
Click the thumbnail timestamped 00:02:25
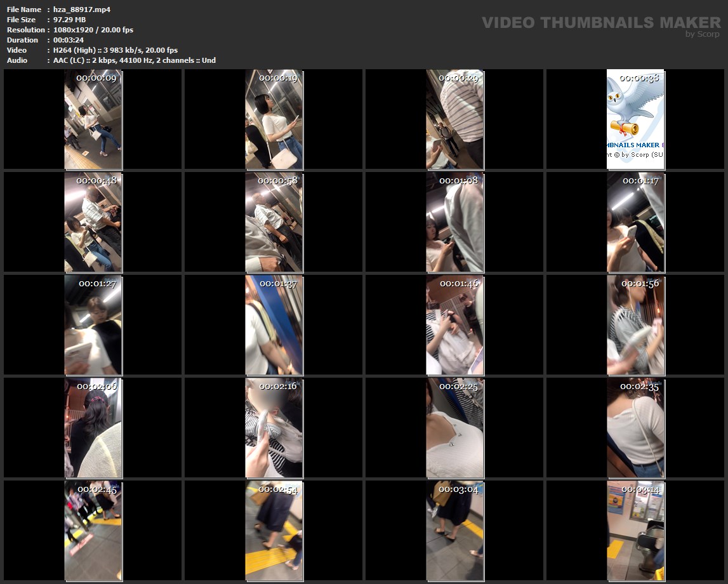click(x=455, y=428)
